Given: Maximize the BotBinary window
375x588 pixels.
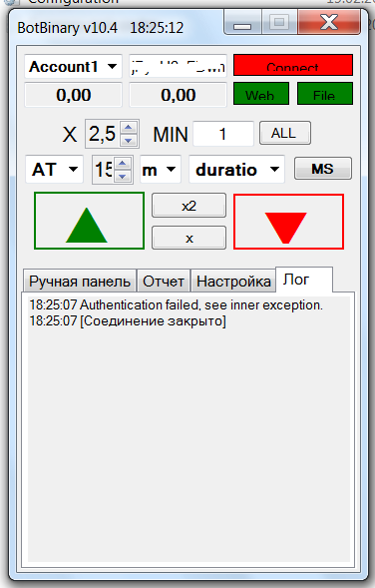Looking at the screenshot, I should [279, 23].
